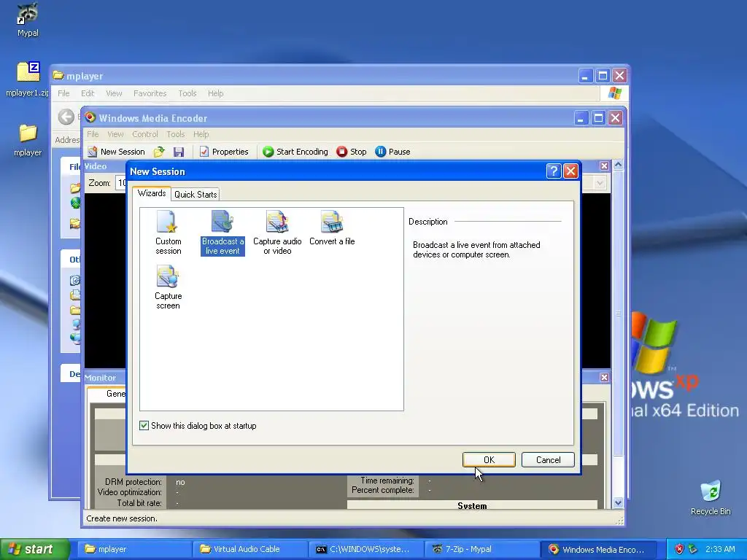Screen dimensions: 747x560
Task: Open the View menu in mplayer window
Action: [114, 93]
